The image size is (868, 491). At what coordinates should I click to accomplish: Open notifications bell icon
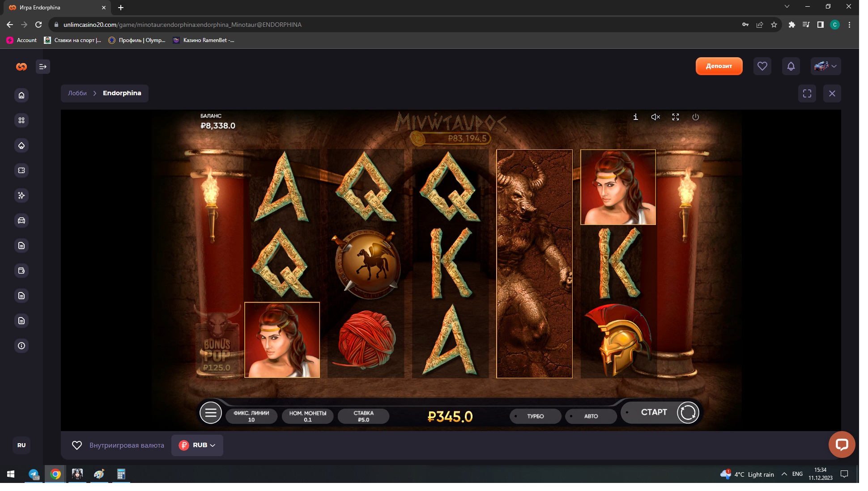[x=791, y=66]
